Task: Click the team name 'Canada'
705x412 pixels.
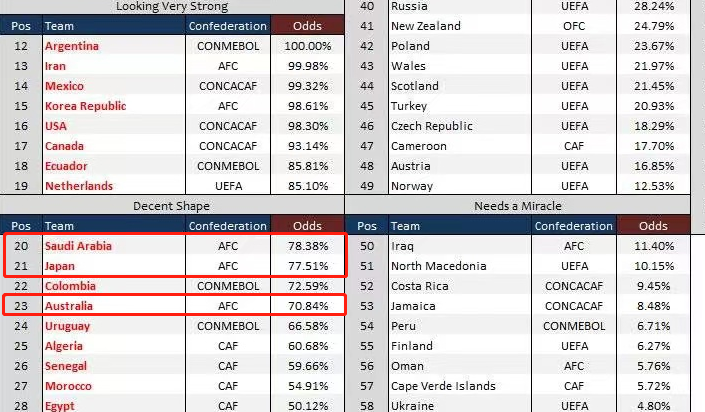Action: click(x=64, y=146)
